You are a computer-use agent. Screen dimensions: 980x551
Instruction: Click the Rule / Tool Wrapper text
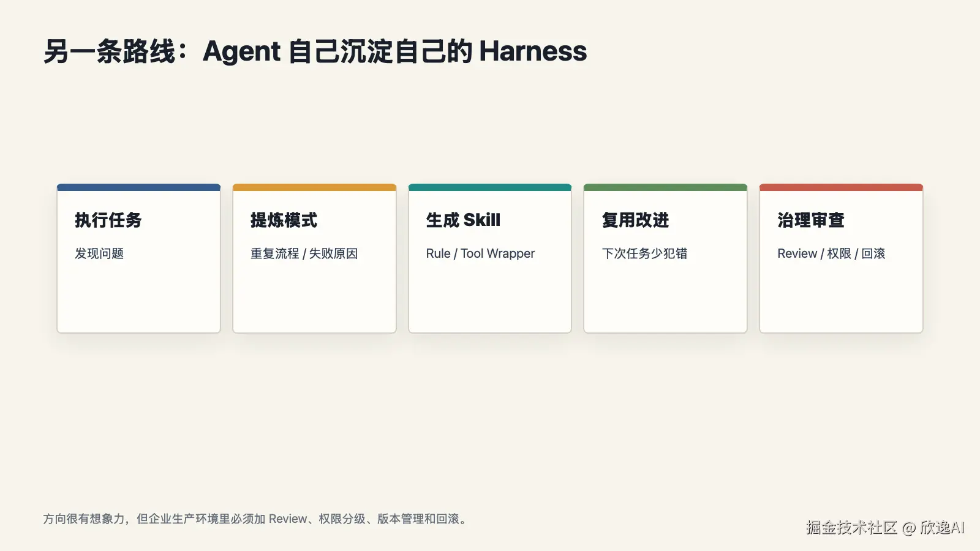pyautogui.click(x=480, y=253)
